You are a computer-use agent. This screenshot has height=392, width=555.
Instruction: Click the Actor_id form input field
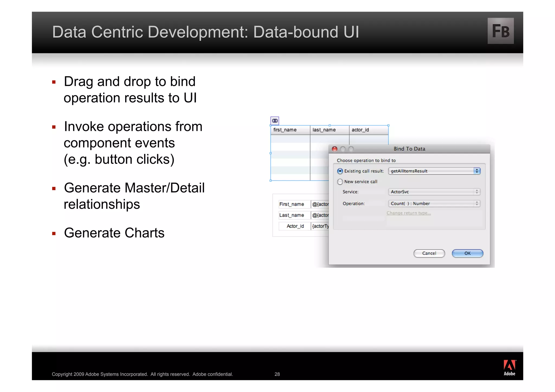[320, 226]
